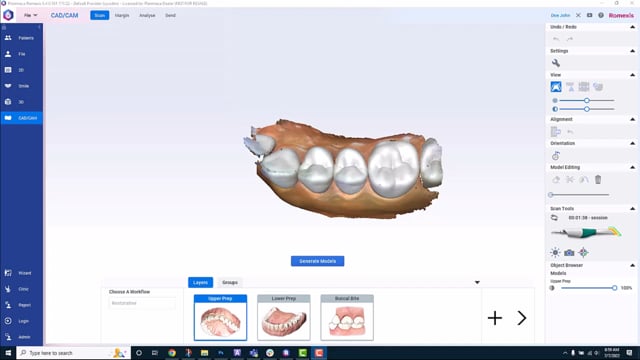Screen dimensions: 640x360
Task: Select the Upper Prep layer thumbnail
Action: pos(220,318)
